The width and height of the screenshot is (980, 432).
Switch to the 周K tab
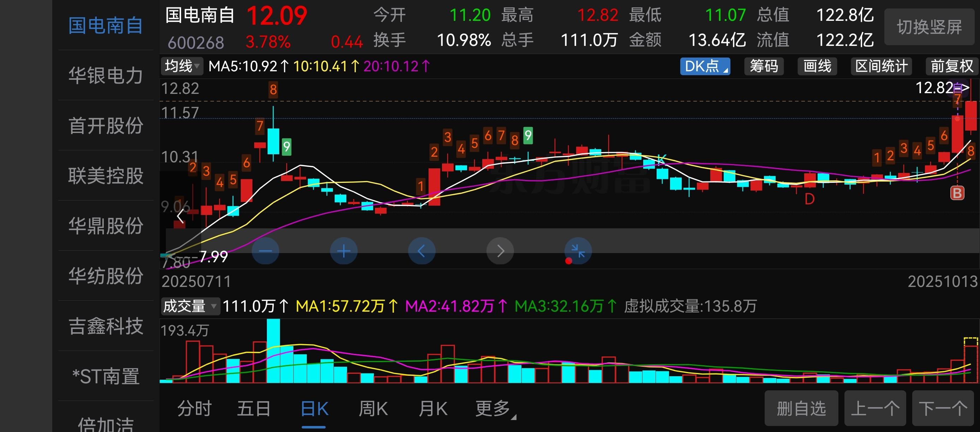(x=373, y=409)
